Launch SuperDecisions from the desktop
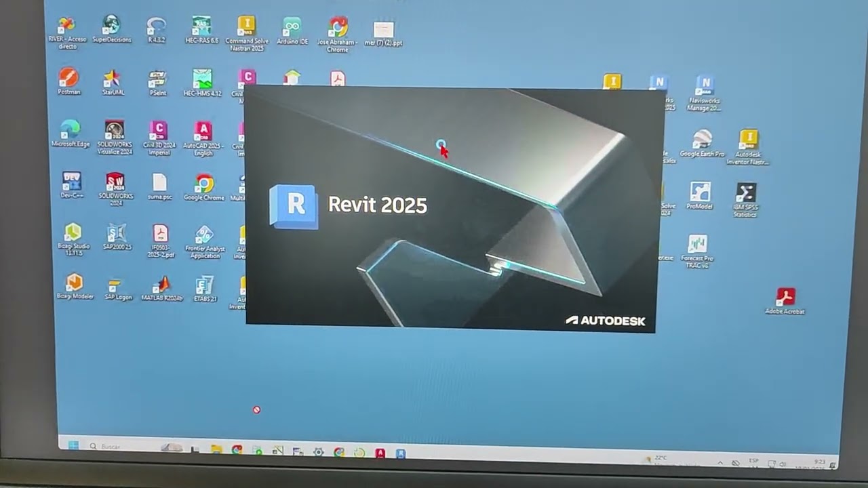Screen dimensions: 868x488 (x=112, y=30)
